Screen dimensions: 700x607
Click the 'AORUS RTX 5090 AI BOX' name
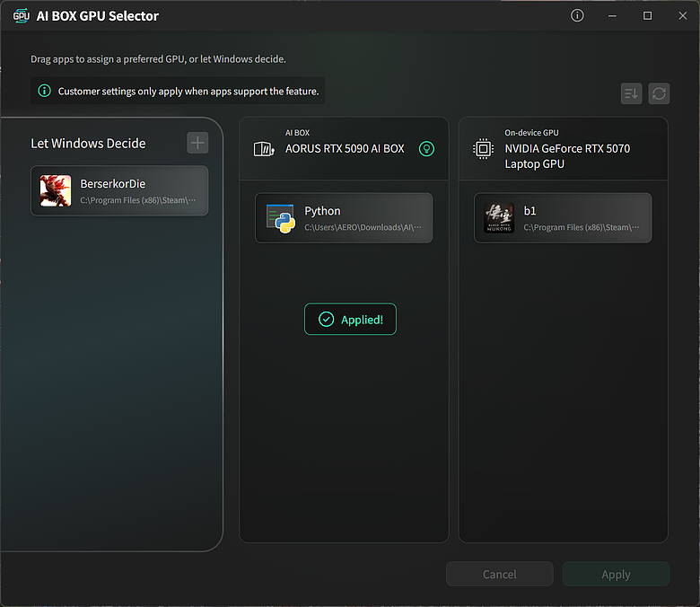(x=345, y=149)
